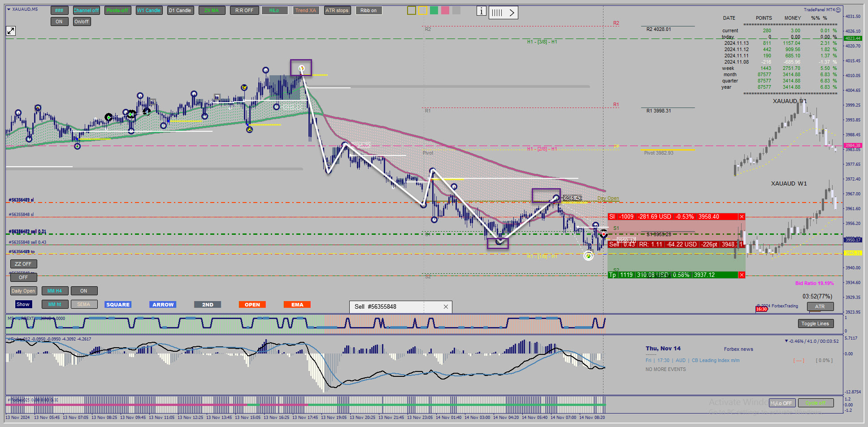Click the 'Thu, Nov 14' date heading

pyautogui.click(x=663, y=349)
